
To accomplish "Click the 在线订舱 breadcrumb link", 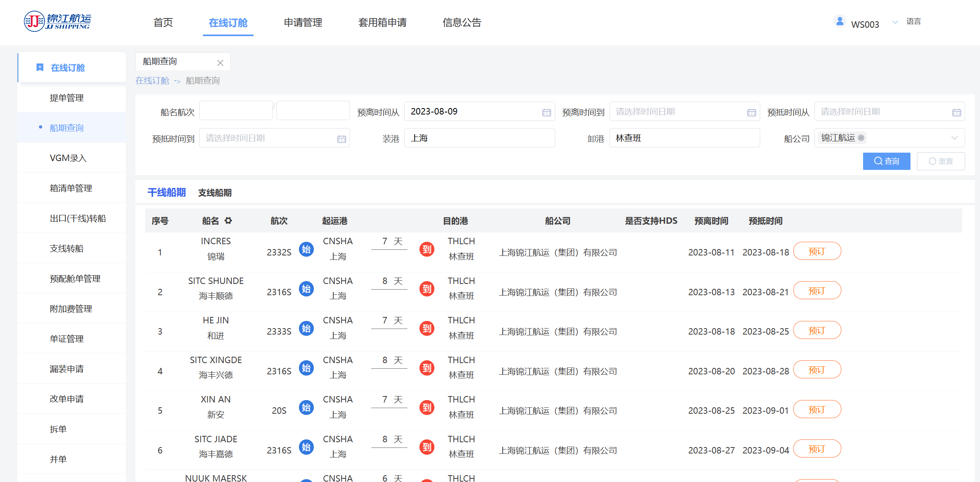I will coord(152,80).
